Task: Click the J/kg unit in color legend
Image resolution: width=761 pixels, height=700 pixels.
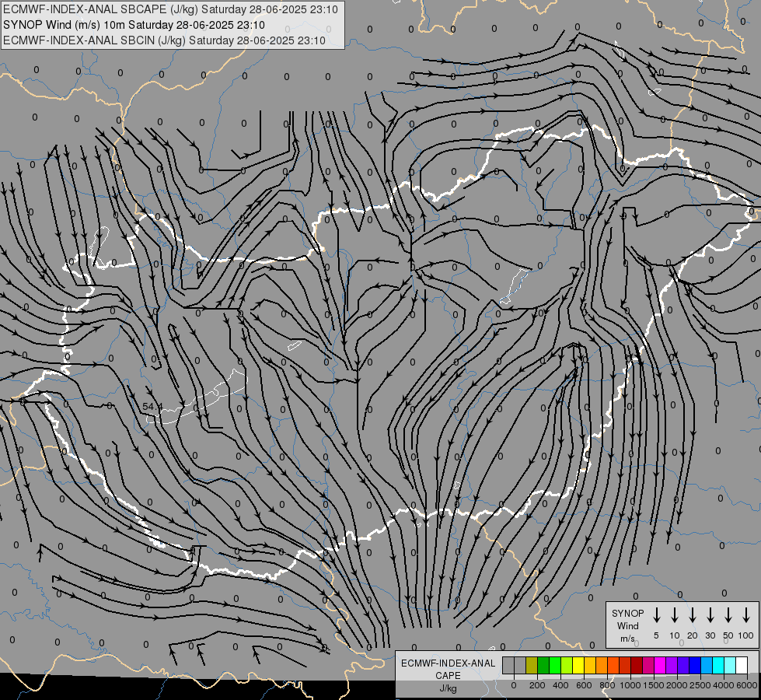Action: click(448, 688)
